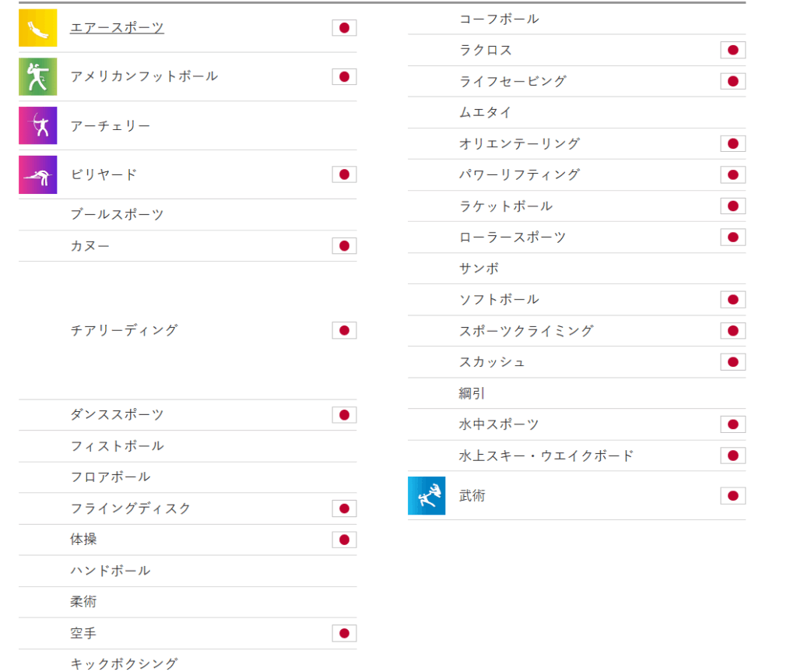
Task: Open the エアースポーツ link
Action: pos(117,27)
